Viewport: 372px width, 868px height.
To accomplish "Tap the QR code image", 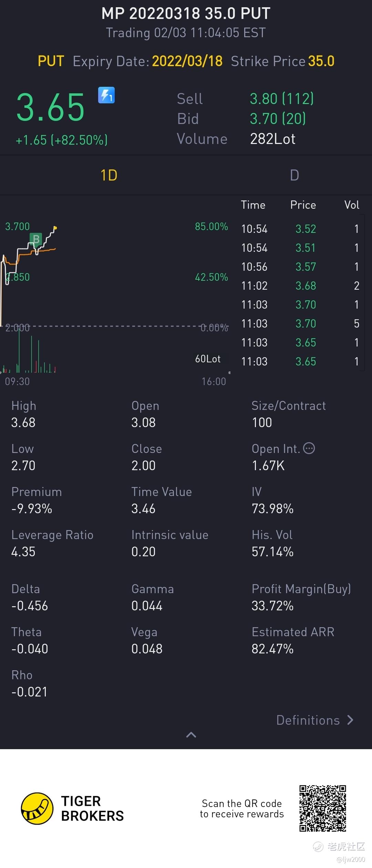I will pyautogui.click(x=322, y=808).
